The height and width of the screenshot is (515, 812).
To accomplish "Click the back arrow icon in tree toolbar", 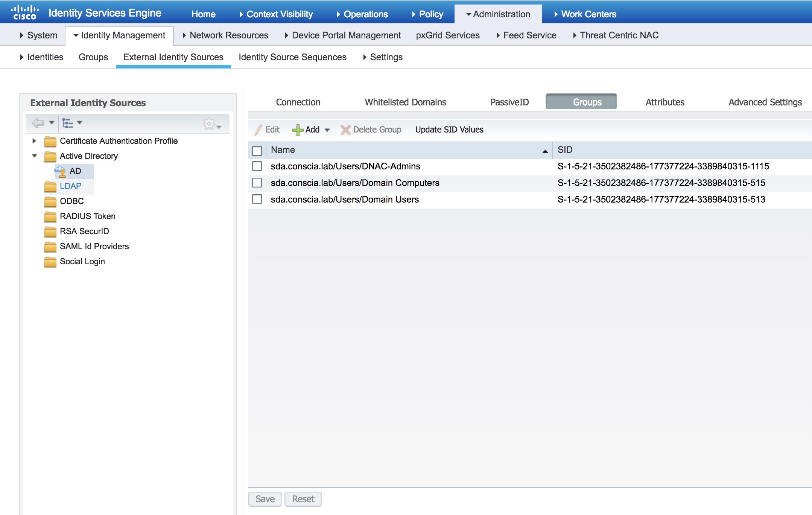I will tap(38, 123).
